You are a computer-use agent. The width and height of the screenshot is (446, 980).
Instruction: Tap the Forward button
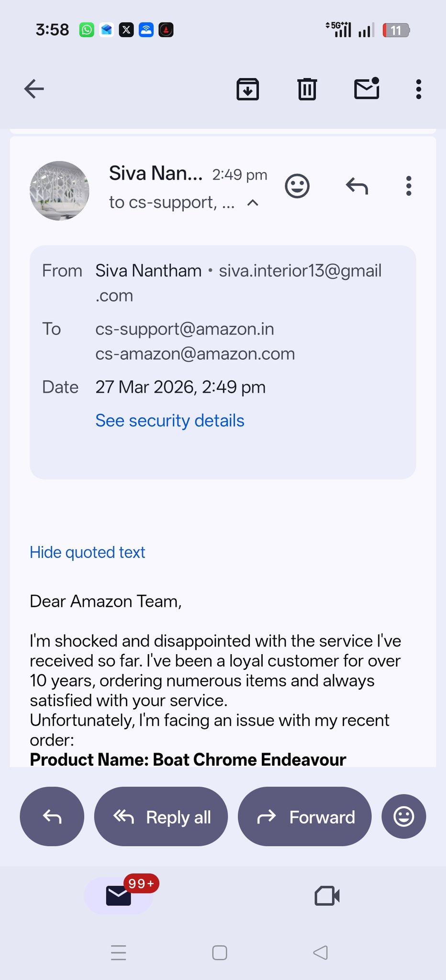click(305, 816)
